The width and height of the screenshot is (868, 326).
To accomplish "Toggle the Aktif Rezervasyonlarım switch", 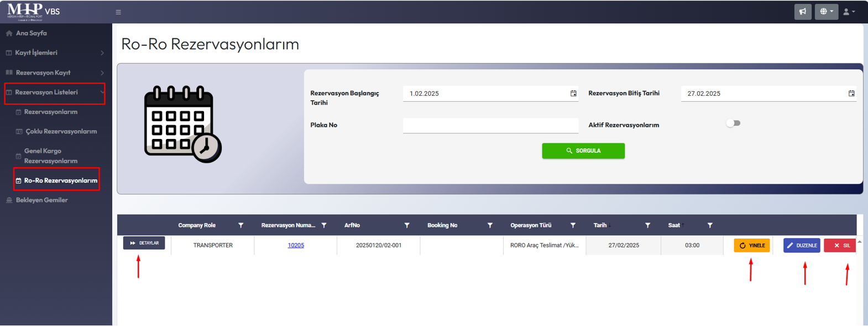I will click(x=733, y=123).
